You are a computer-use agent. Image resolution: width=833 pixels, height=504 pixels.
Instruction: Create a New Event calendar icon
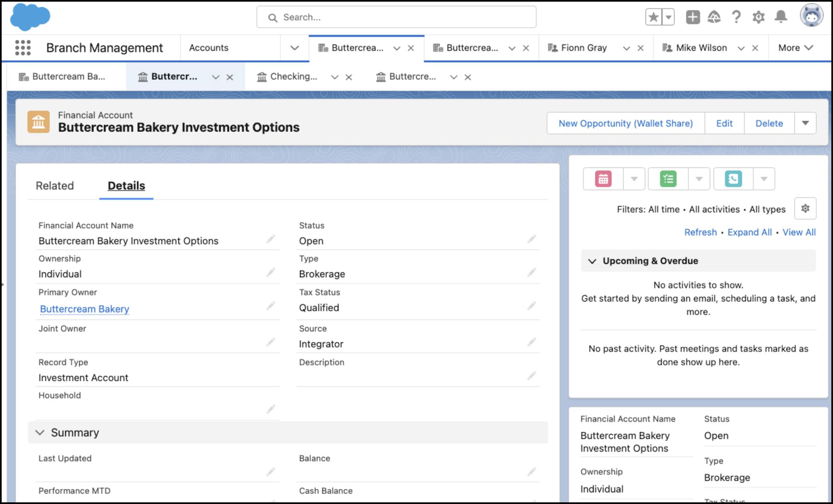[x=603, y=179]
